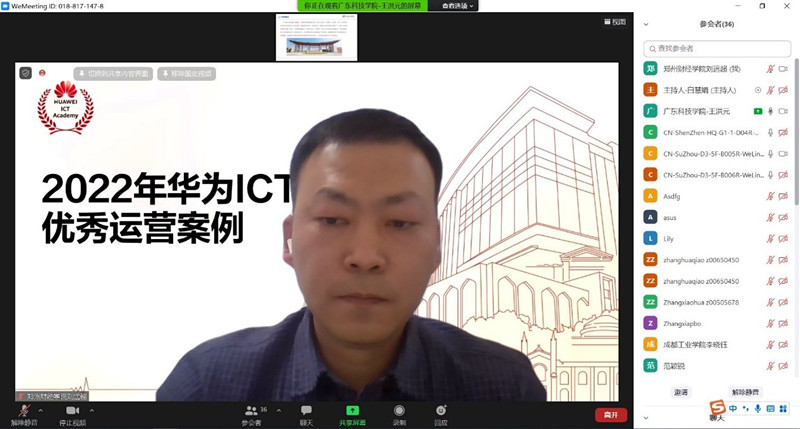Click avatar of 成都工业学院李晓钰
Screen dimensions: 800x429
(650, 344)
